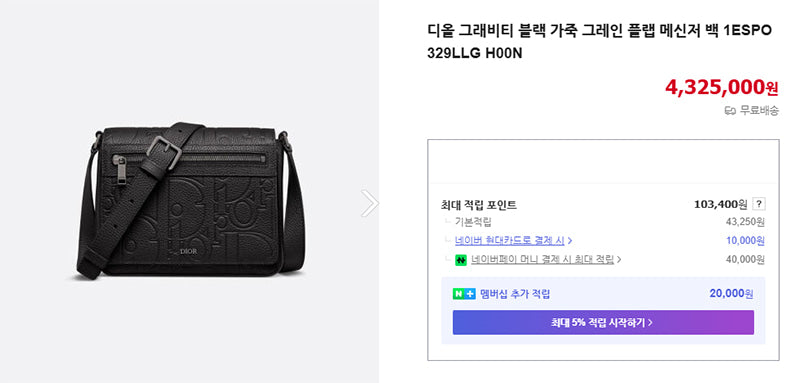Click the blue 10,000원 card reward amount
This screenshot has height=383, width=800.
point(745,240)
